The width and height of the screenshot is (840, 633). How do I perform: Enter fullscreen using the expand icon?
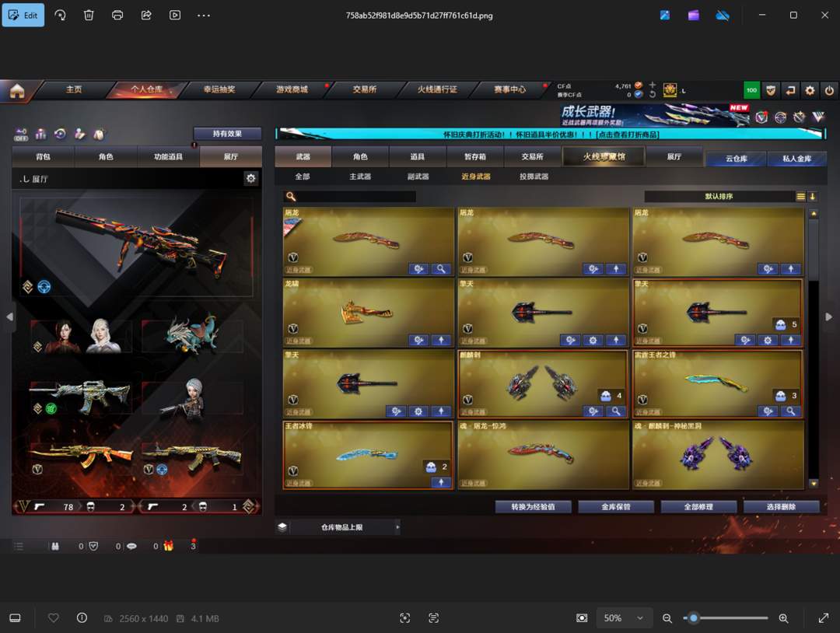824,618
